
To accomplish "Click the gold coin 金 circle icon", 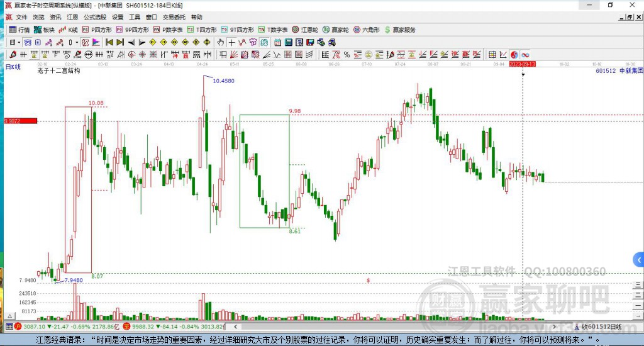I will pos(369,54).
